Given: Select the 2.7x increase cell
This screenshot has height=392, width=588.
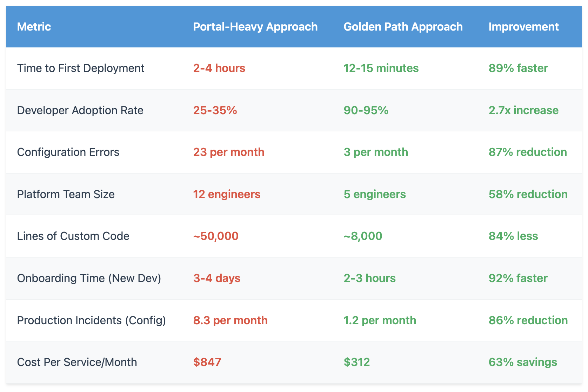Looking at the screenshot, I should pyautogui.click(x=523, y=110).
